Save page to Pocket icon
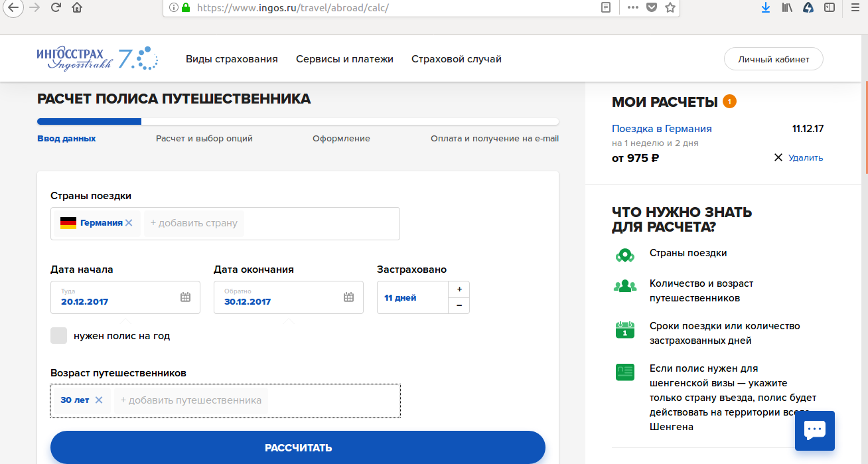The height and width of the screenshot is (464, 868). pos(652,8)
